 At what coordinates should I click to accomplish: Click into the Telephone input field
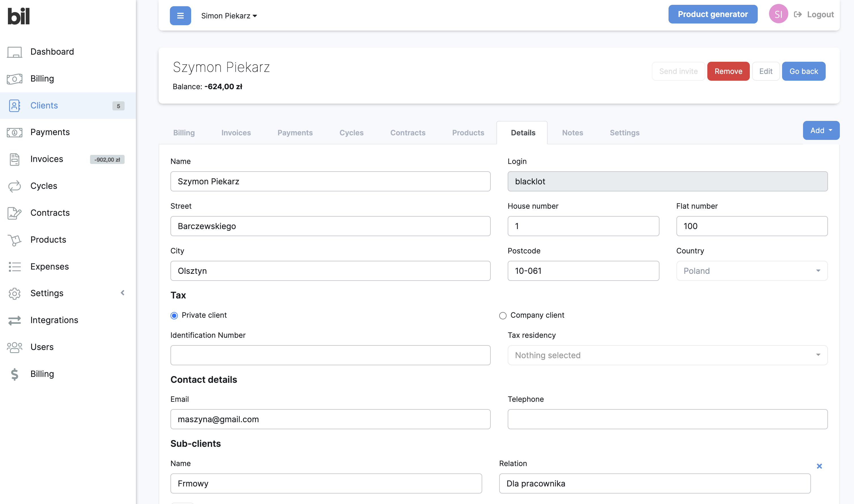tap(667, 419)
